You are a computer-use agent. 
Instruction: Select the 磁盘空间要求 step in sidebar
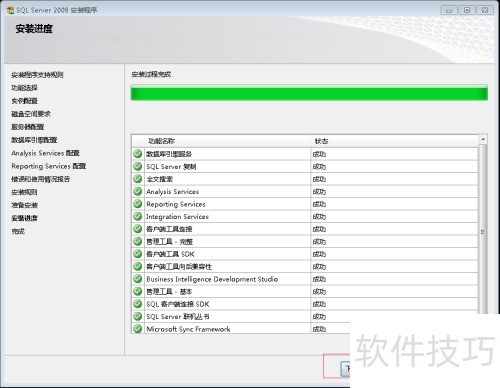point(31,114)
